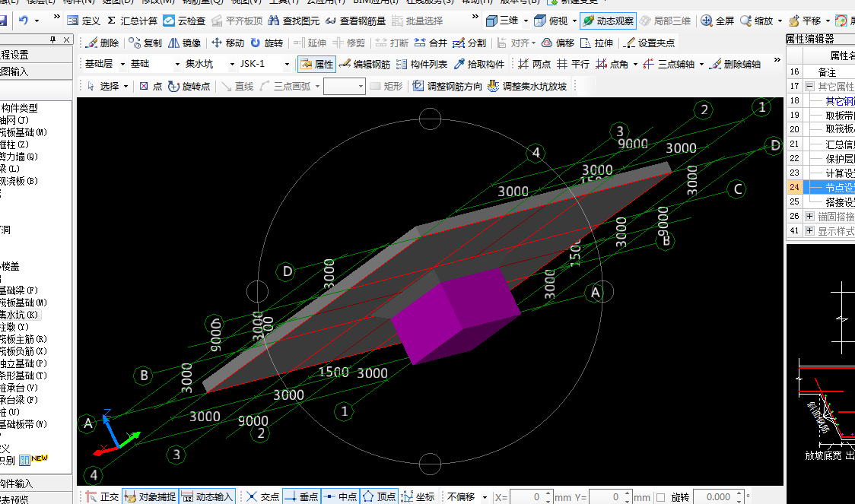Check the 旋转 rotation checkbox
Viewport: 855px width, 504px height.
point(661,497)
